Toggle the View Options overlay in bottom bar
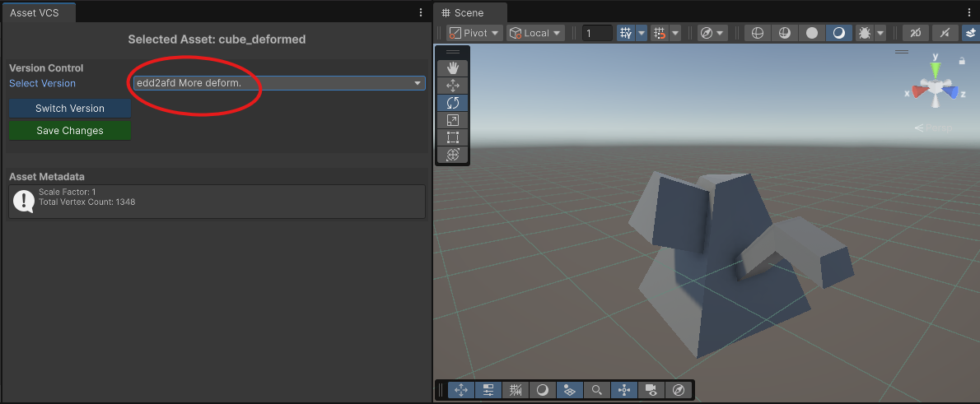Viewport: 980px width, 404px height. 569,390
